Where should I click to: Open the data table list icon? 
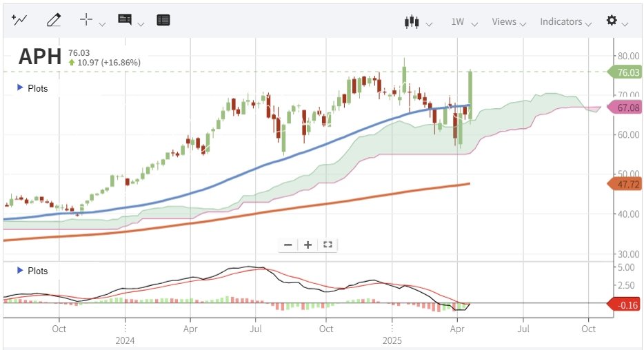(163, 20)
